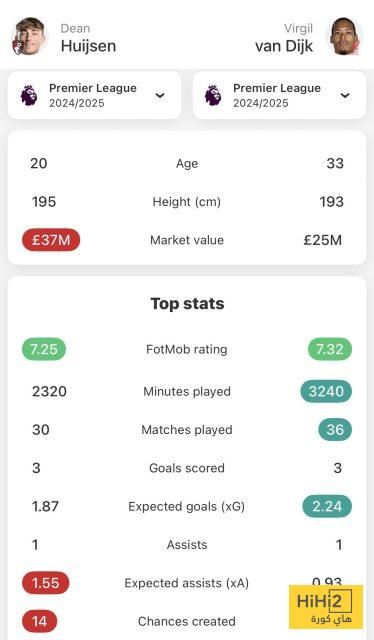Click the Top stats section heading
Screen dimensions: 374x640
(187, 304)
